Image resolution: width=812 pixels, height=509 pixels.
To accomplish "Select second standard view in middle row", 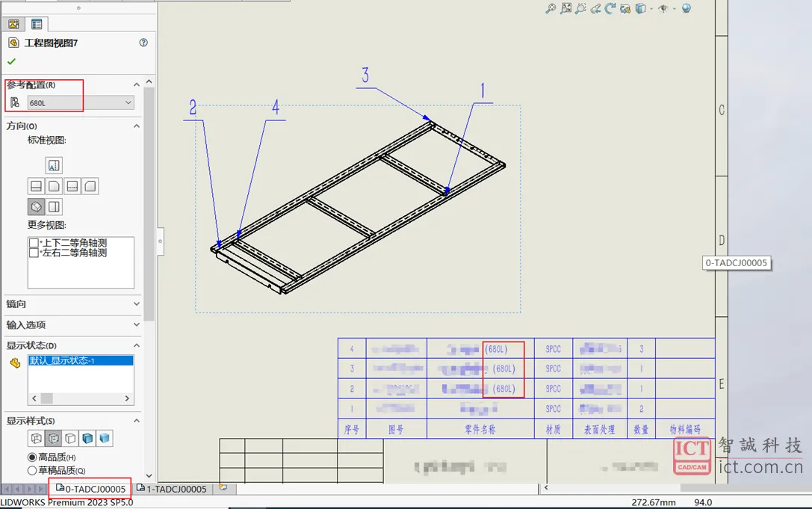I will 54,186.
